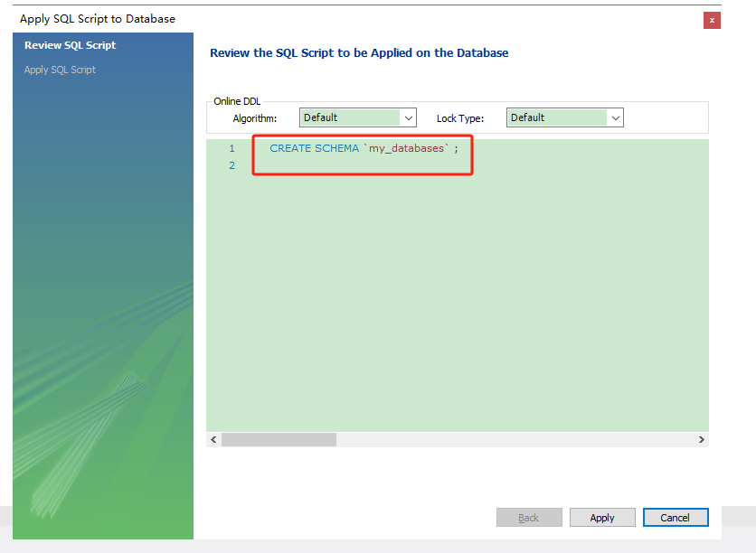Select the Review SQL Script step
This screenshot has width=756, height=553.
pos(71,45)
